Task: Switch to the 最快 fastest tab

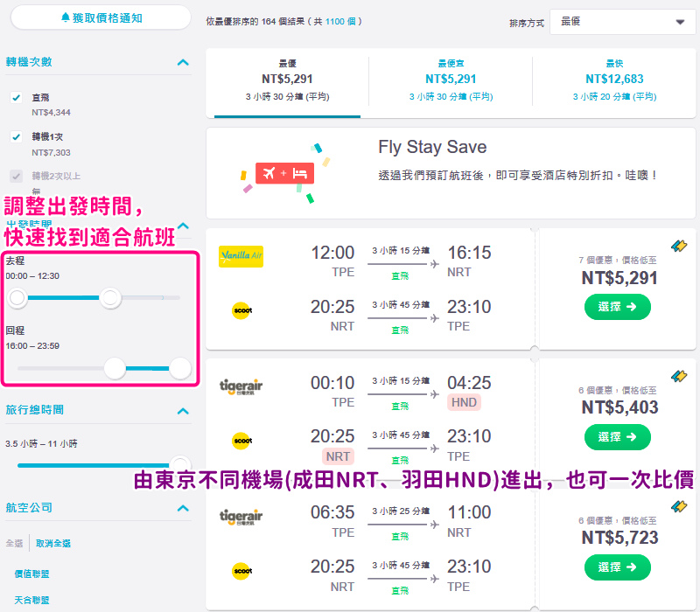Action: [x=614, y=80]
